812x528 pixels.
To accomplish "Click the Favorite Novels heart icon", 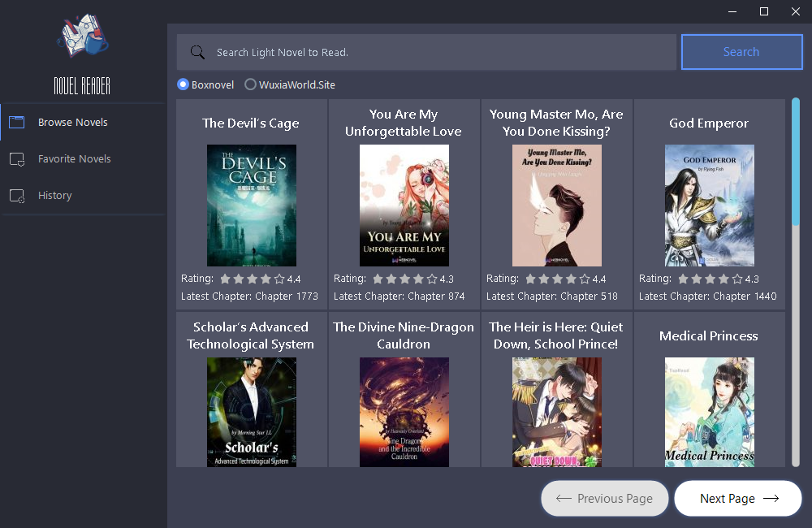I will point(17,159).
